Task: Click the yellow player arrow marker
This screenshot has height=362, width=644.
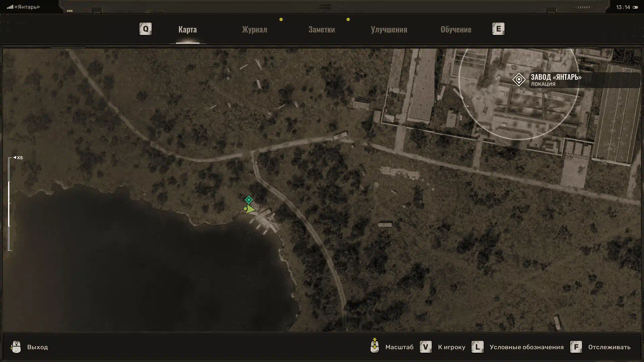Action: point(250,209)
